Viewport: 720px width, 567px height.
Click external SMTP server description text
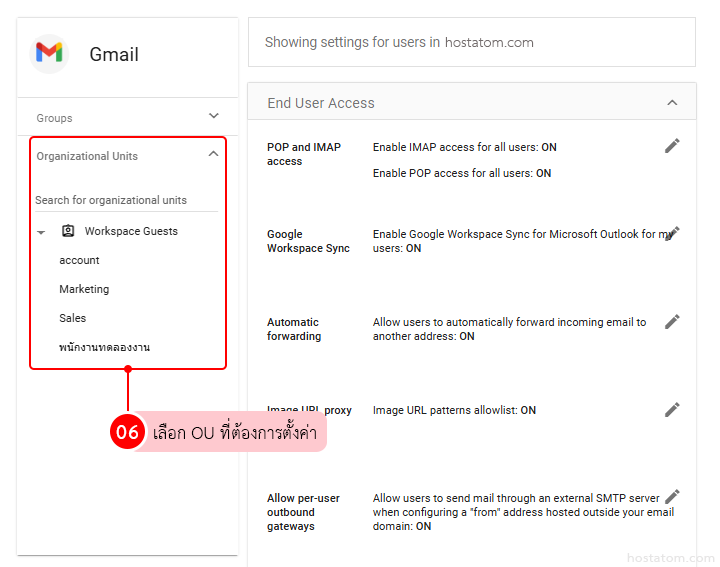tap(523, 512)
